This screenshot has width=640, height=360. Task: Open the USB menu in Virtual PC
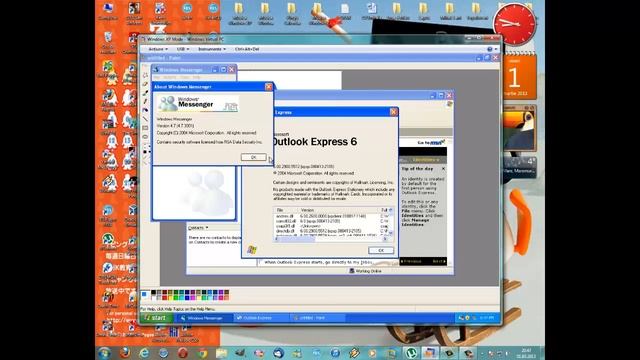tap(182, 49)
